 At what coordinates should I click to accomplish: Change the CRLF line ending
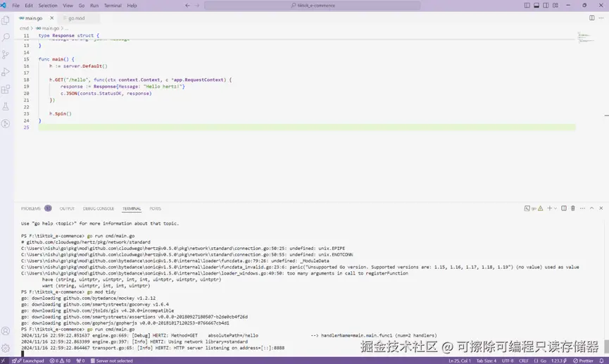click(x=524, y=360)
